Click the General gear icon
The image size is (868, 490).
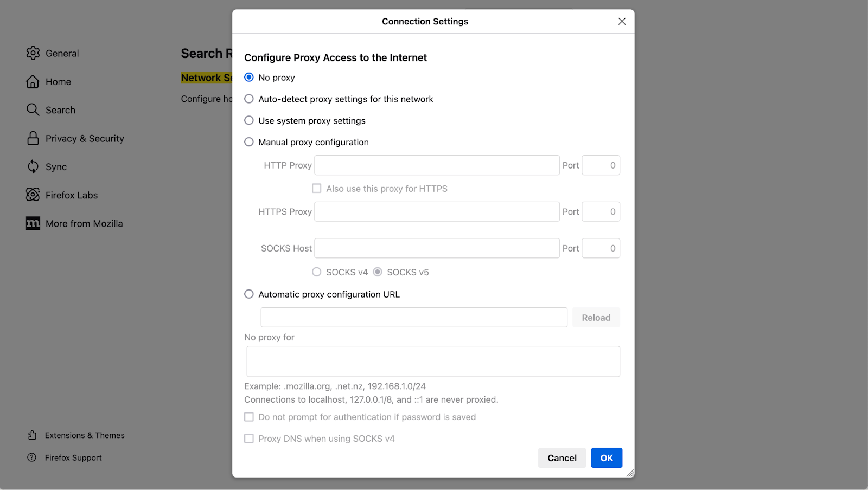point(33,53)
